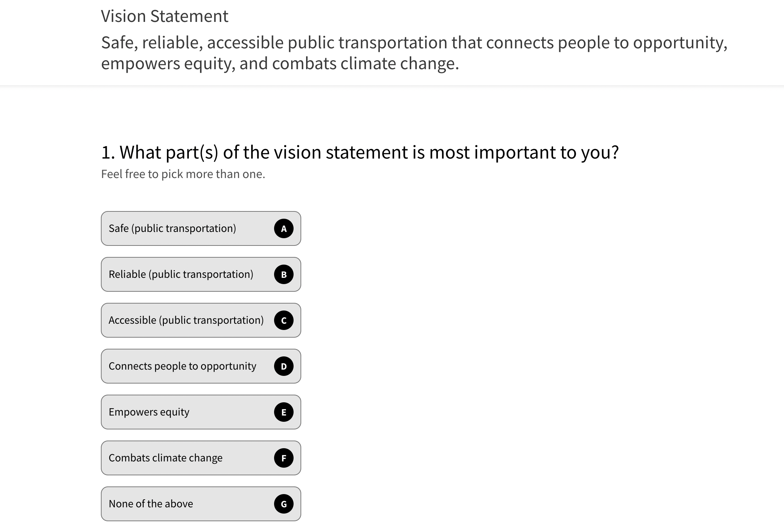Click the '1.' number before the question
The width and height of the screenshot is (784, 532).
[x=108, y=152]
